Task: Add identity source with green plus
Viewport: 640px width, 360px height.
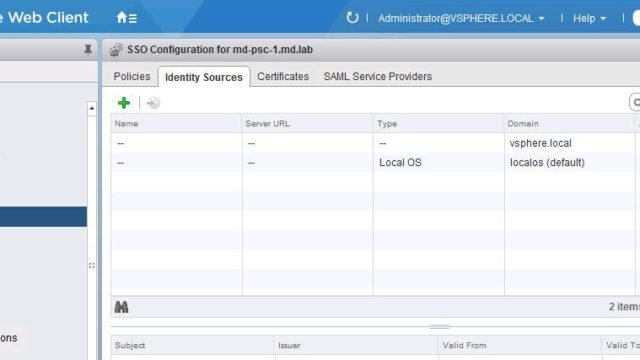Action: (124, 103)
